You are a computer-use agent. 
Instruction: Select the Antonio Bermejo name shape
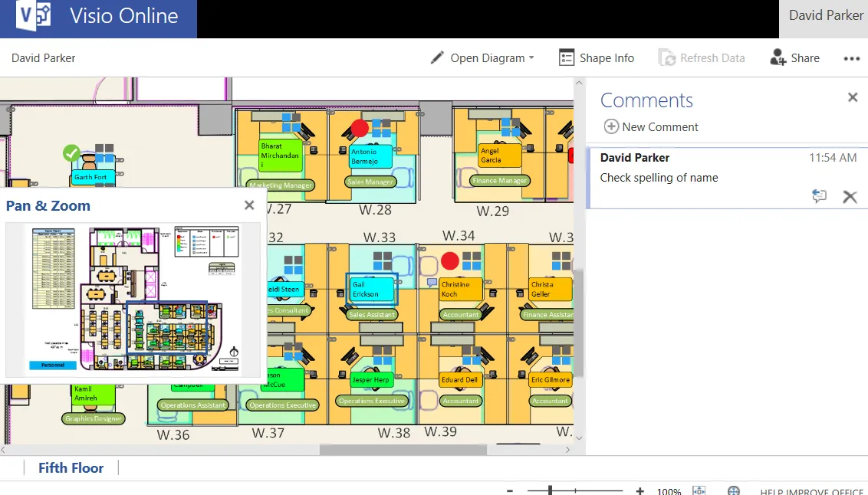371,156
